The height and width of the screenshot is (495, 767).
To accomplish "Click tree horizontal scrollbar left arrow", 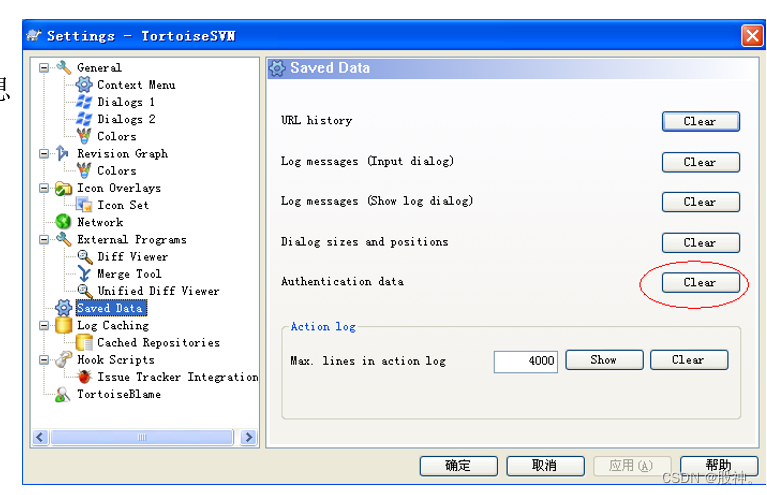I will tap(41, 437).
